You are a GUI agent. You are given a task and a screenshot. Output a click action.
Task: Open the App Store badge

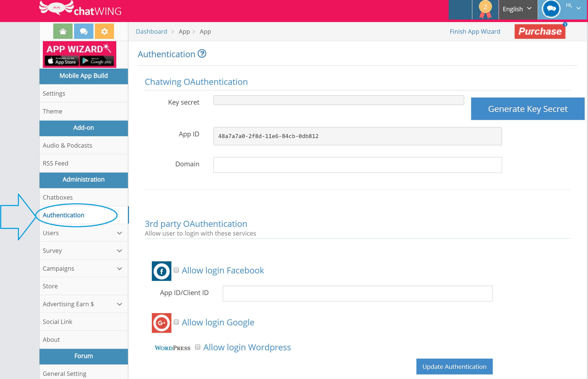point(62,61)
